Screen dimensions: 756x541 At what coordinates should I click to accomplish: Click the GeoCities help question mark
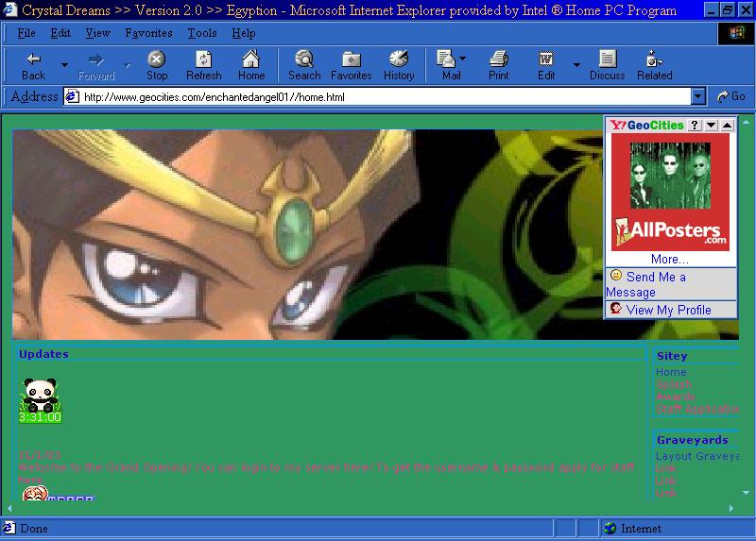tap(694, 126)
